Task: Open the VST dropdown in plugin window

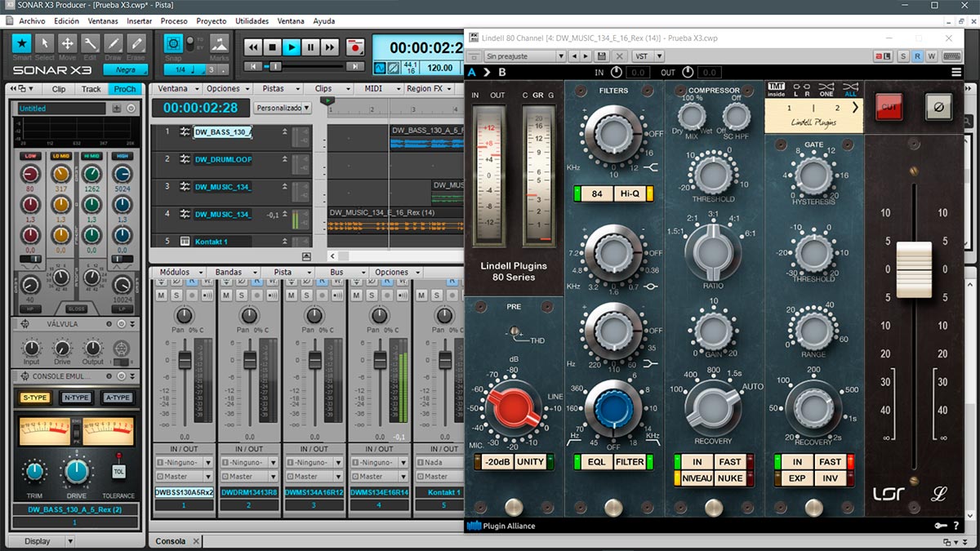Action: [x=648, y=56]
